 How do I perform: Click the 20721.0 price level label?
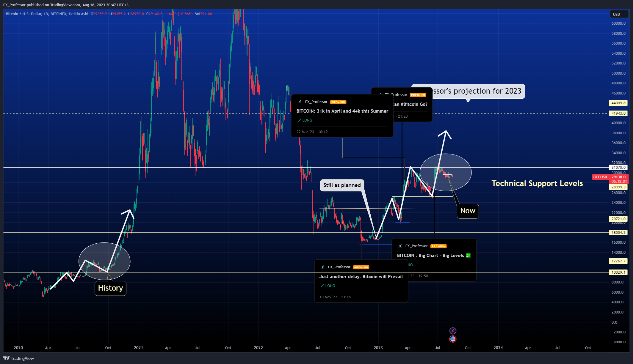coord(619,219)
